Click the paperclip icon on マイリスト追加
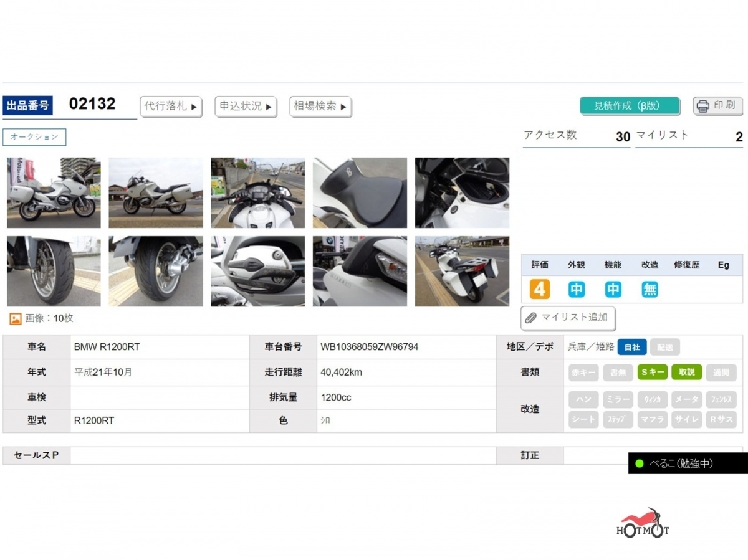Screen dimensions: 748x560 point(531,318)
